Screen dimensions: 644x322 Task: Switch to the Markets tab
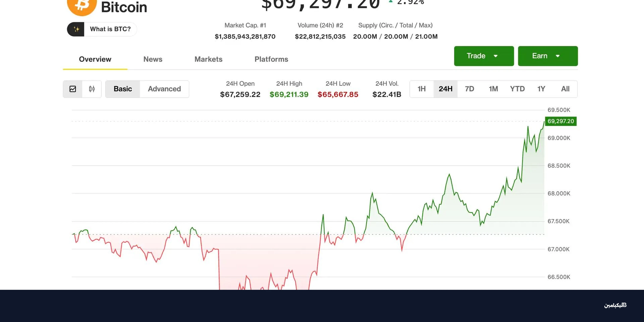coord(208,59)
